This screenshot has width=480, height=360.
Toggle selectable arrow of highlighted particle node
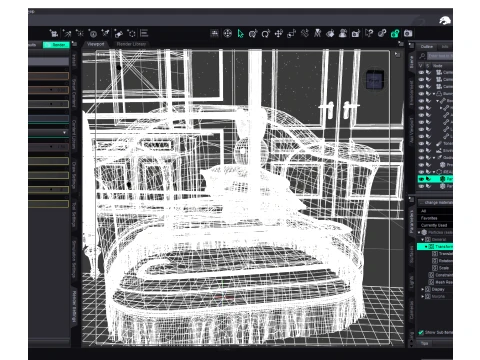428,179
